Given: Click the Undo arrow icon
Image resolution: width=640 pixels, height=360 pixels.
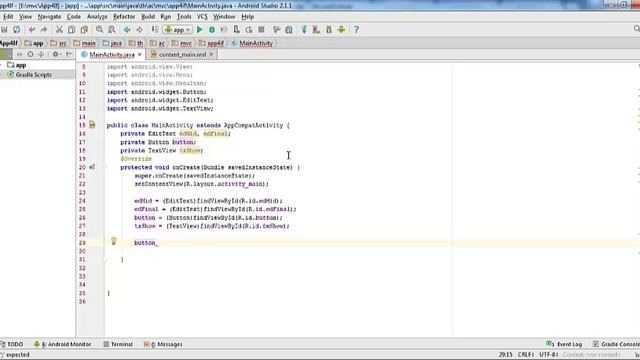Looking at the screenshot, I should point(31,29).
